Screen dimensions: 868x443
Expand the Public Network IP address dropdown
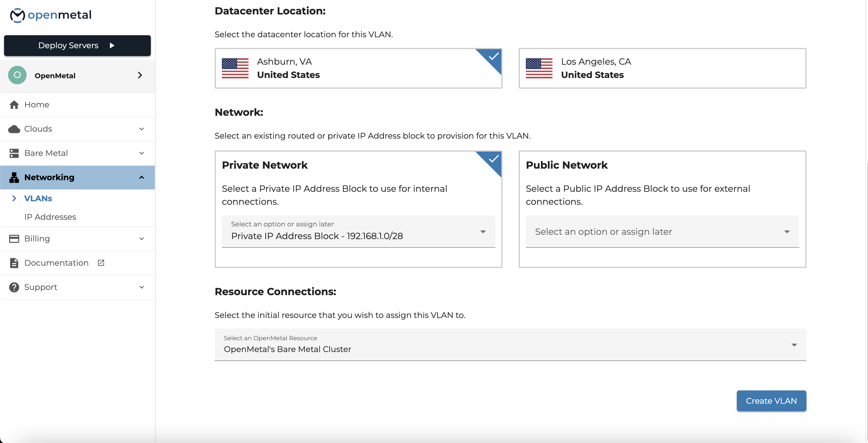[661, 232]
